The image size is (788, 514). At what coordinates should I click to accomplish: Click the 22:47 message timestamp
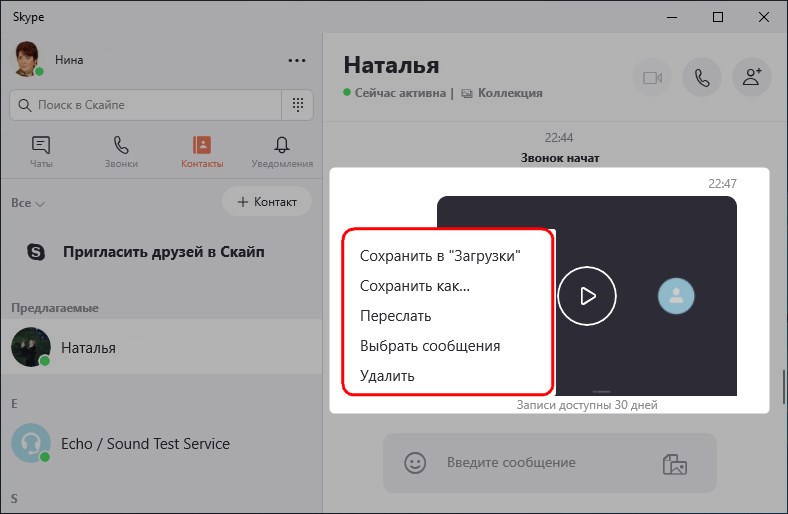click(722, 184)
